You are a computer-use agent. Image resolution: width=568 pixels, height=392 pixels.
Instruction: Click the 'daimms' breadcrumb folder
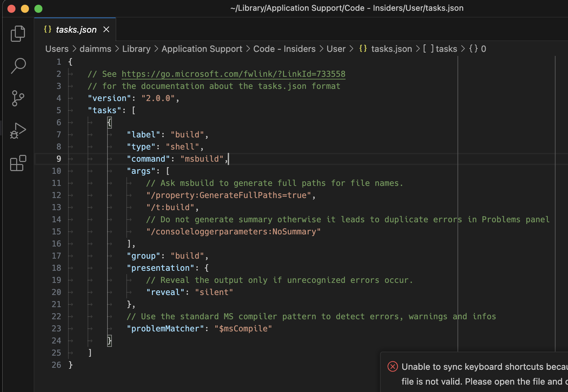[95, 49]
